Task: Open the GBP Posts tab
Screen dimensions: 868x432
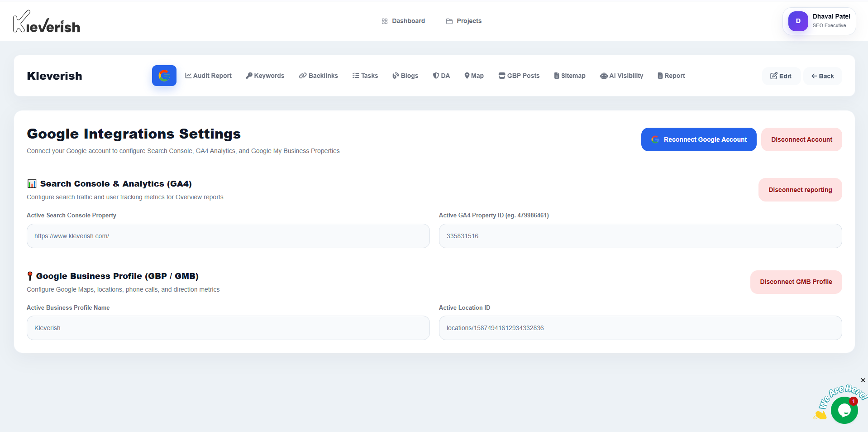Action: click(519, 76)
